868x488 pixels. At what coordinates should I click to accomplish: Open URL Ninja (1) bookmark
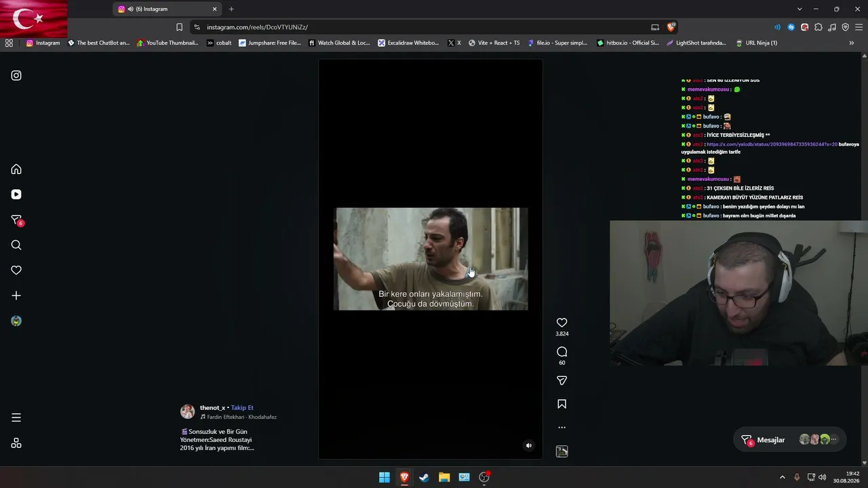click(x=757, y=43)
